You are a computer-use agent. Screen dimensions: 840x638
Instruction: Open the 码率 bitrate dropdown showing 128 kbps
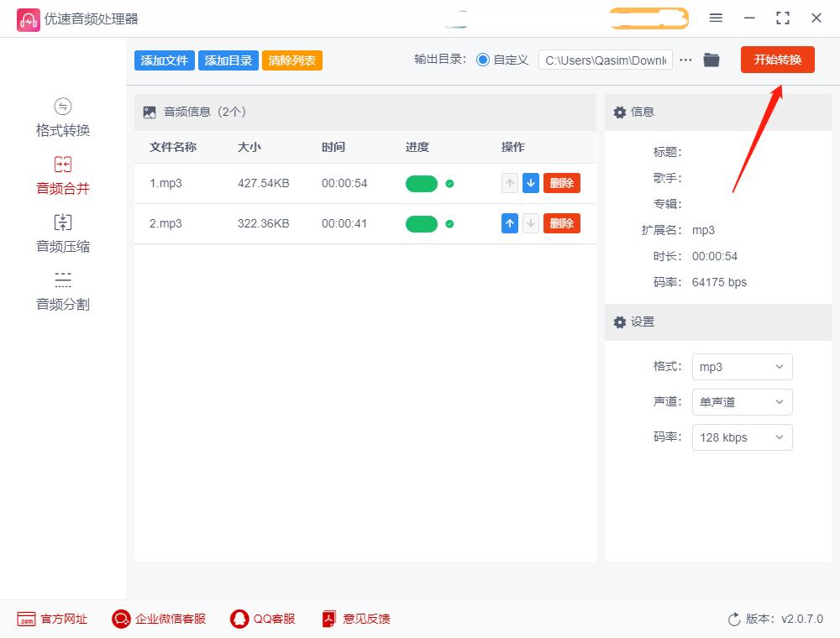[x=742, y=437]
